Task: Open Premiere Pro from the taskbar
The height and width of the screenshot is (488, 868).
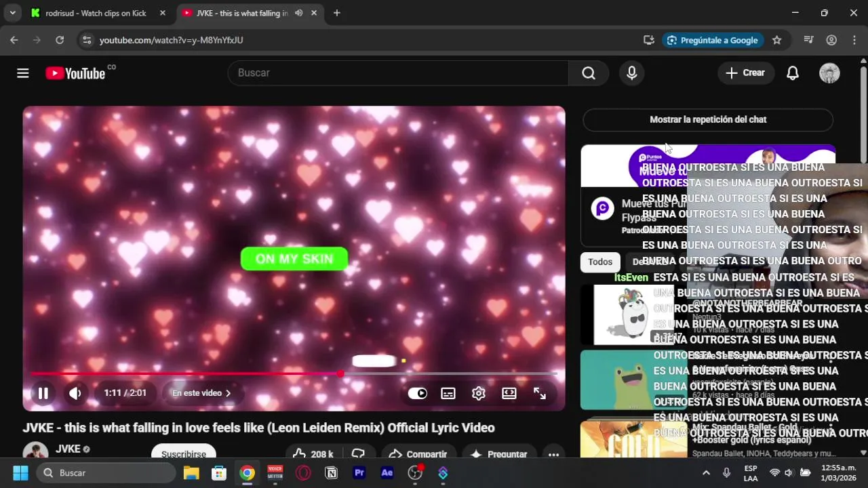Action: coord(359,472)
